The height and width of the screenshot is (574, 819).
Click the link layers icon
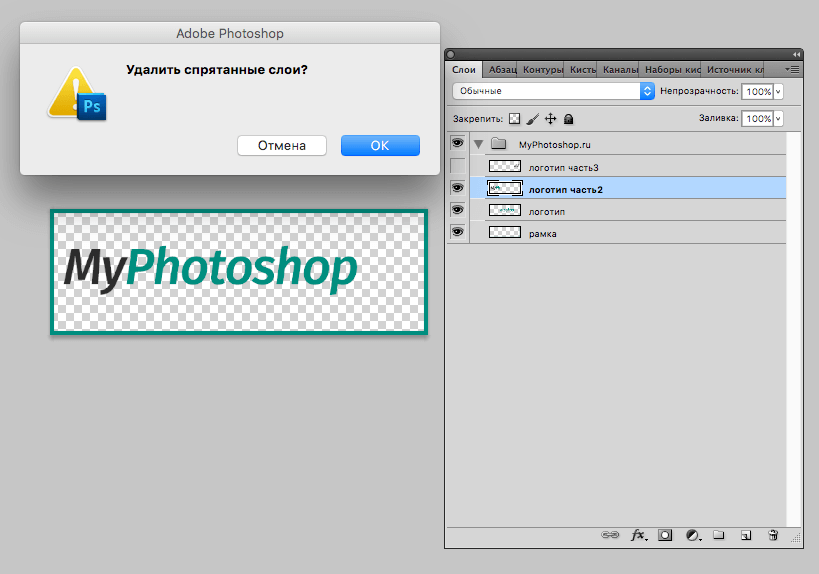[609, 536]
